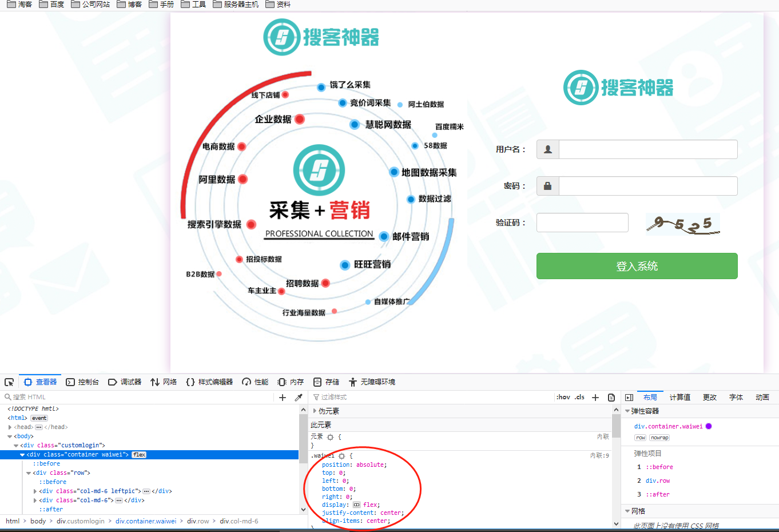The height and width of the screenshot is (532, 779).
Task: Collapse the 网格 grid section
Action: pos(627,511)
